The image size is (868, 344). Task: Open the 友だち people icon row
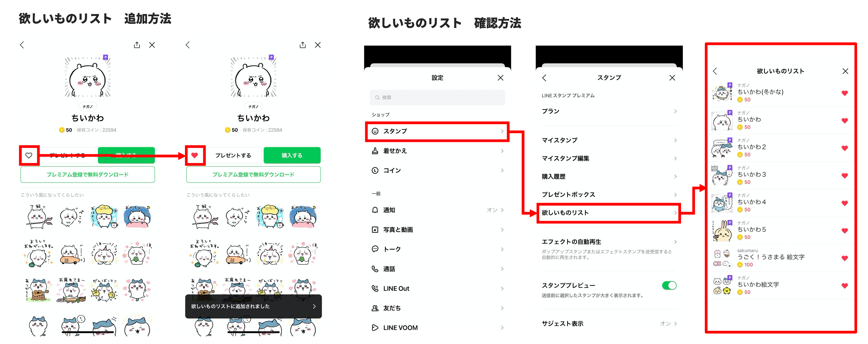pyautogui.click(x=375, y=308)
